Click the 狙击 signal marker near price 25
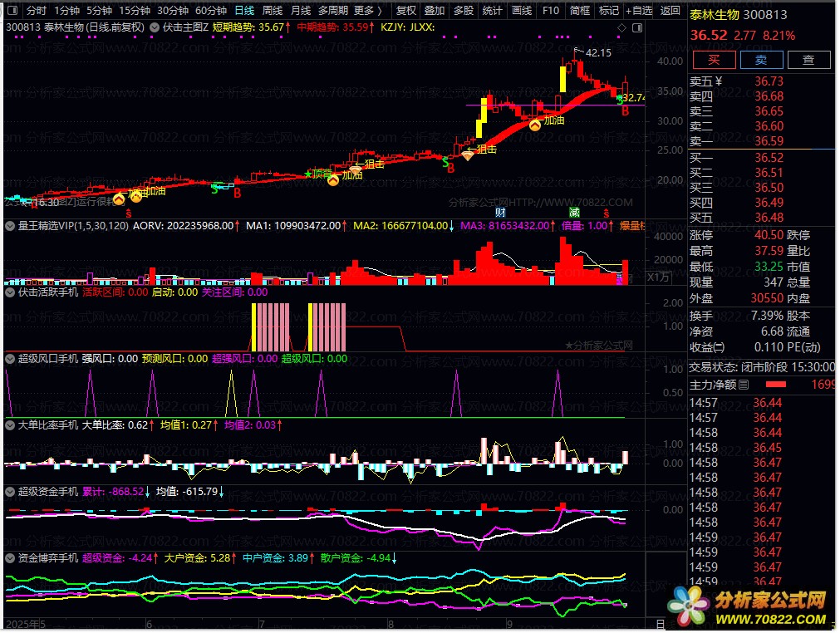The height and width of the screenshot is (633, 840). [468, 155]
